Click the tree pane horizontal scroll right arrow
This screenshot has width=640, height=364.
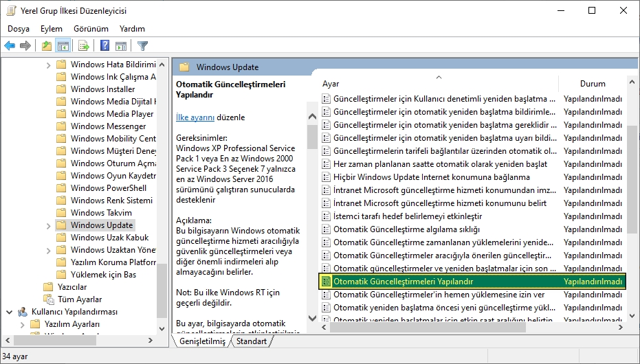pyautogui.click(x=151, y=340)
